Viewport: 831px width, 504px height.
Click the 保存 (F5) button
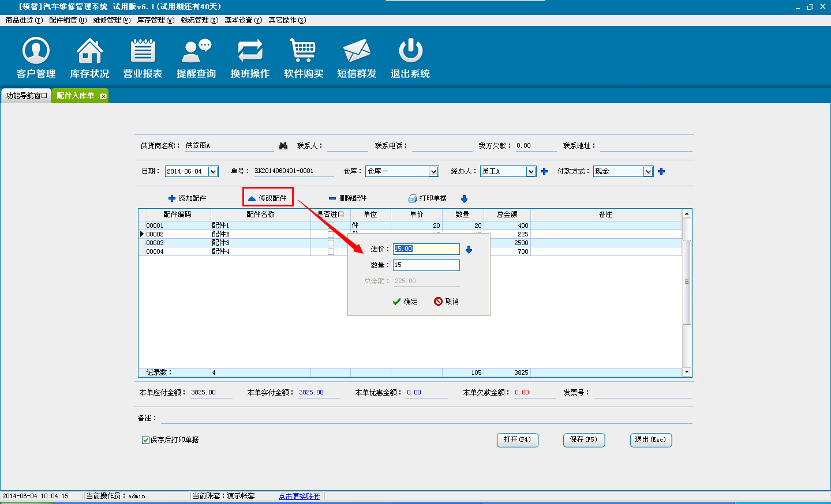click(583, 439)
